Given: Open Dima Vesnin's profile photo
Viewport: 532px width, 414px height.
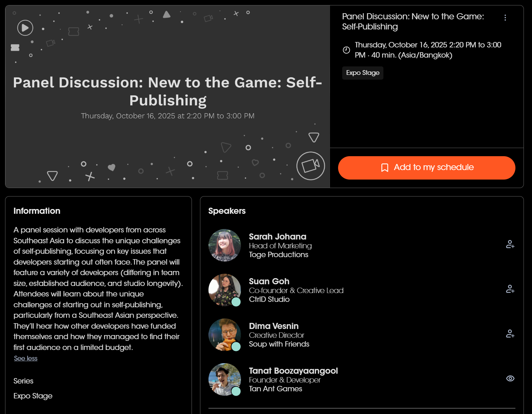Looking at the screenshot, I should point(225,335).
